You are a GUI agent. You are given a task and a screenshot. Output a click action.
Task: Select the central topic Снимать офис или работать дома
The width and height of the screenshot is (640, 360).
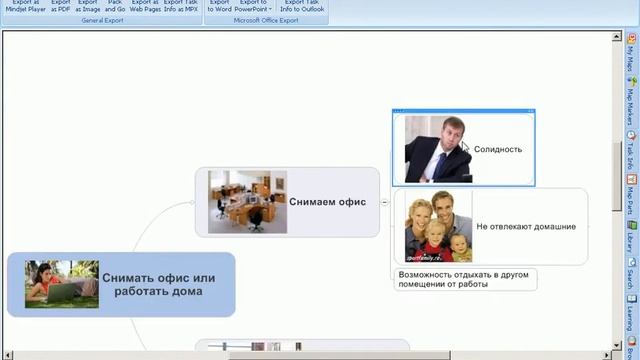[121, 284]
